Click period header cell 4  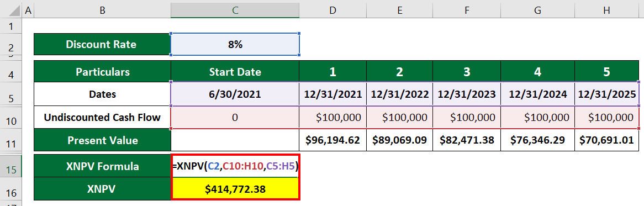[537, 72]
